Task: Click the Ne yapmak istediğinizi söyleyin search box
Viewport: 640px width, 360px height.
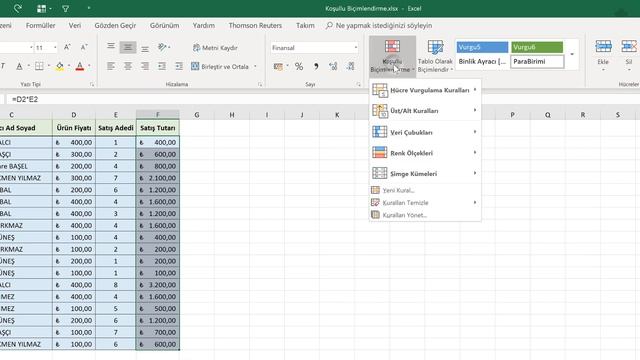Action: (x=379, y=25)
